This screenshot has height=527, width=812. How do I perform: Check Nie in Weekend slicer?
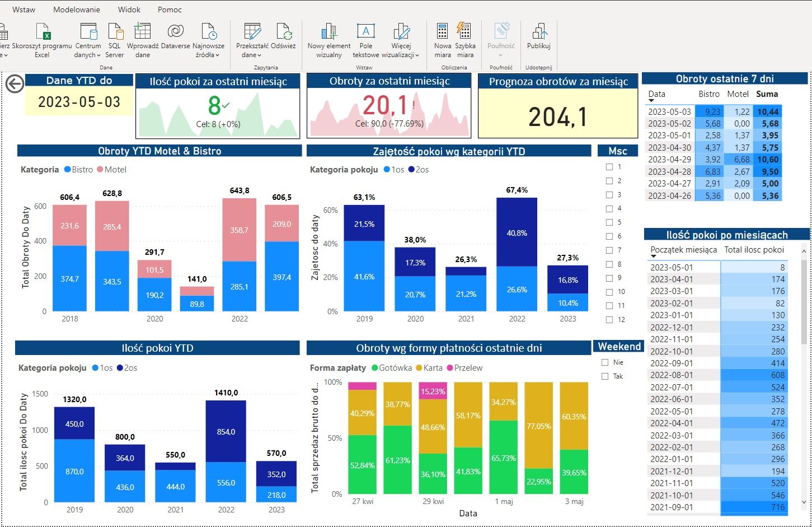coord(605,362)
